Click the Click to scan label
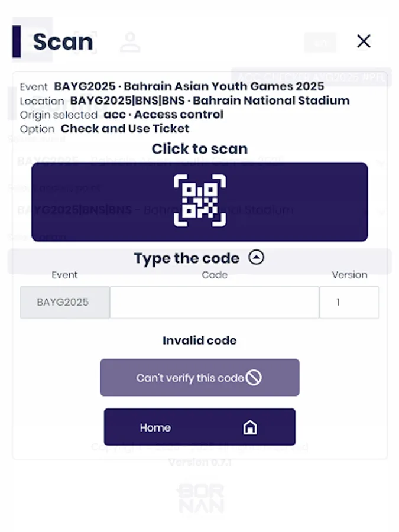 point(200,148)
